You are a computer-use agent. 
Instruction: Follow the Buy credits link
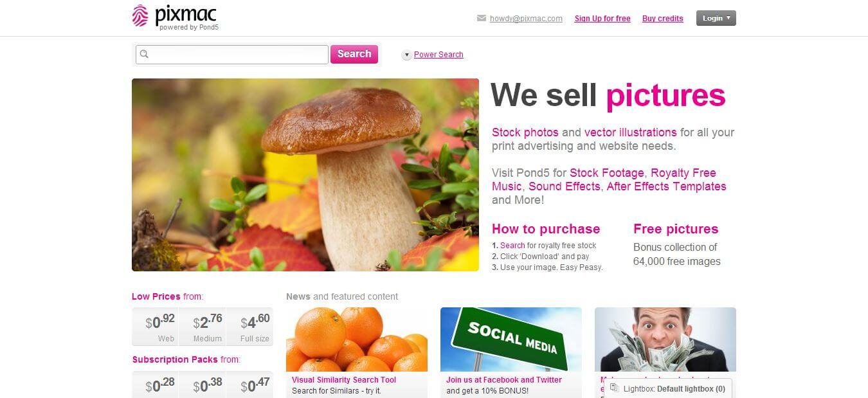pos(662,19)
